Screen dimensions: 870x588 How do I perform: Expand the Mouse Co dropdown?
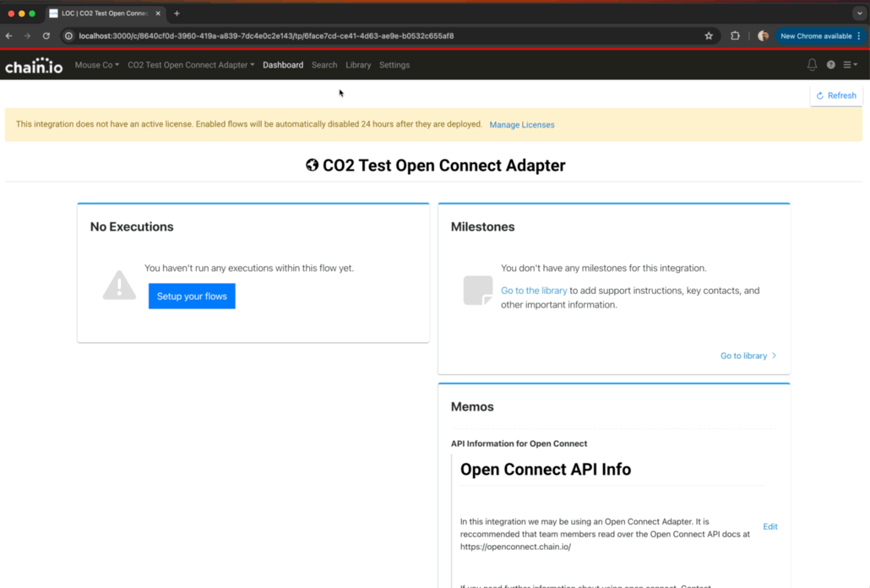(97, 65)
